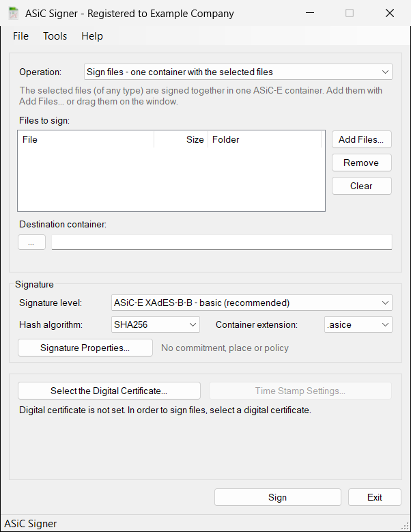The image size is (411, 532).
Task: Click Add Files... button
Action: (x=361, y=139)
